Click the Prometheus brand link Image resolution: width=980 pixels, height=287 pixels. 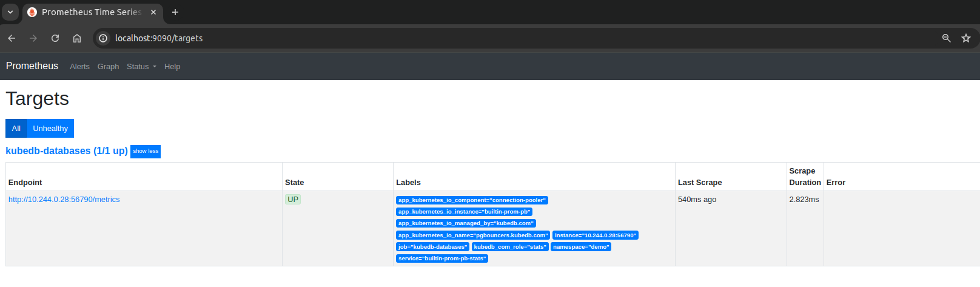pos(32,66)
